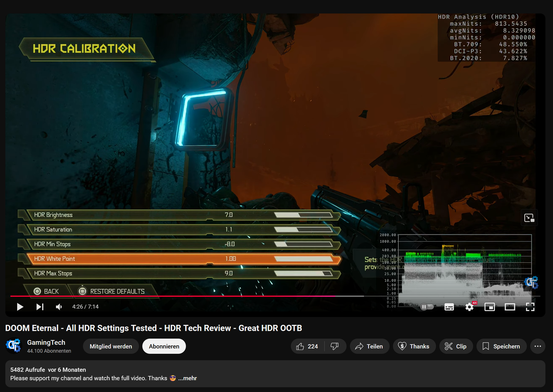Open the Thanks donation option
The height and width of the screenshot is (392, 553).
coord(414,346)
